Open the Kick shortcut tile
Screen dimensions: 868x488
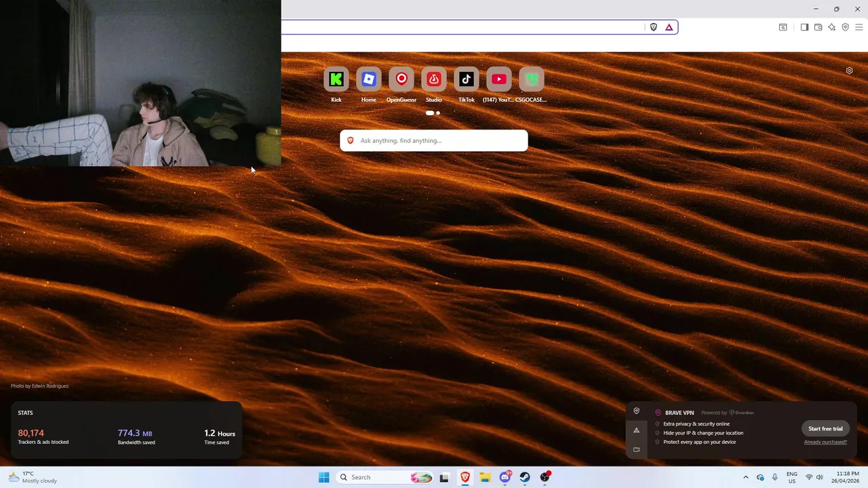336,79
